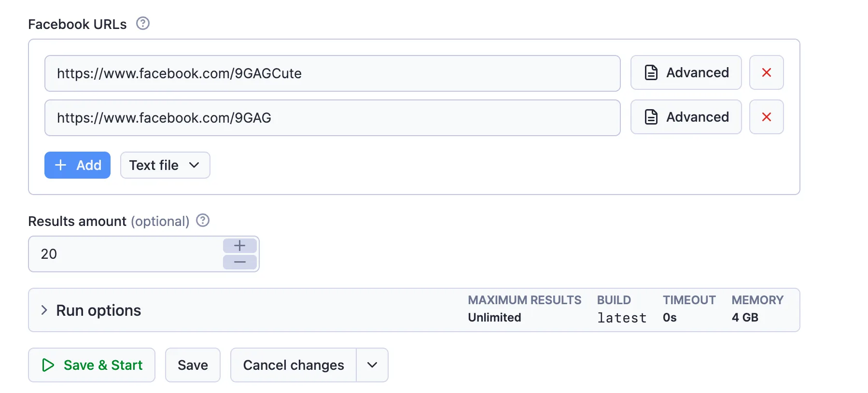Click the 4 GB memory value
The width and height of the screenshot is (868, 393).
[x=745, y=318]
